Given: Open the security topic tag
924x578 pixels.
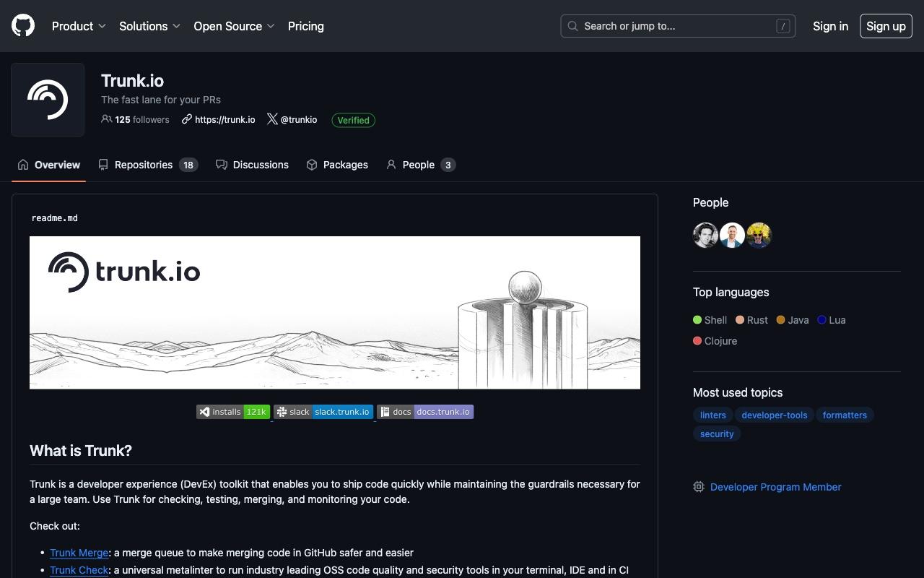Looking at the screenshot, I should coord(717,434).
